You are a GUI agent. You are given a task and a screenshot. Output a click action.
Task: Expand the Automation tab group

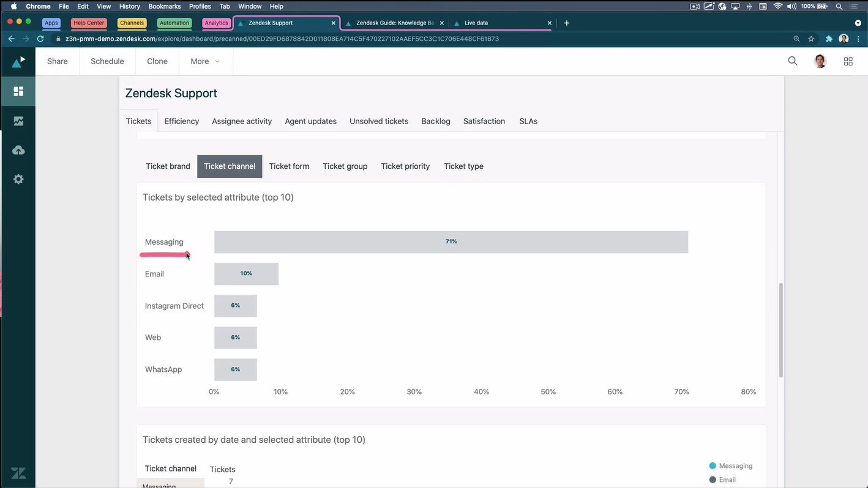coord(174,23)
